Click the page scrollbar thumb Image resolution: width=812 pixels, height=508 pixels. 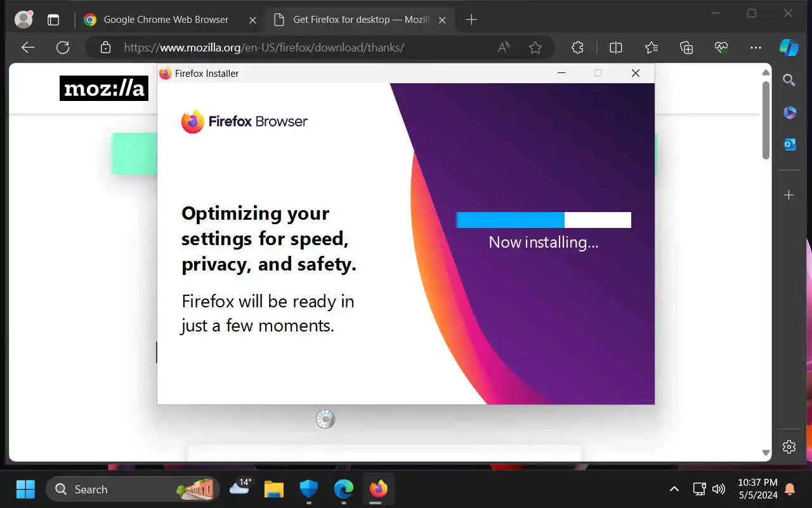[766, 120]
